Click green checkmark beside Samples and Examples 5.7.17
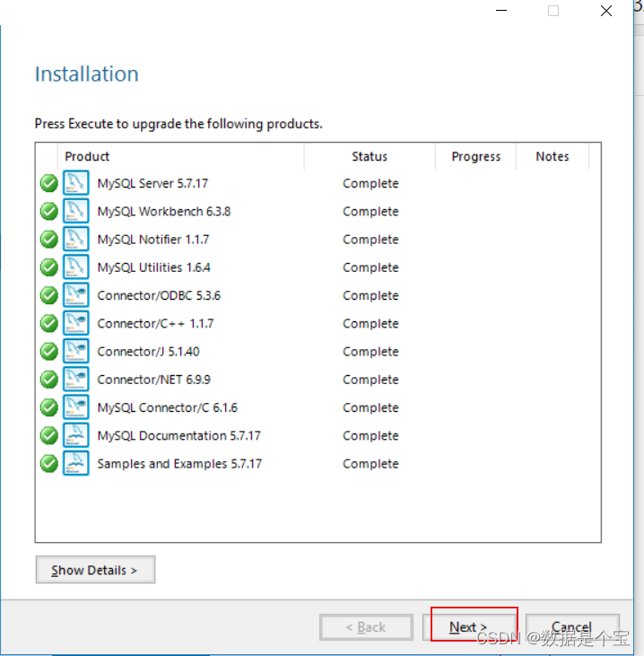Screen dimensions: 644x656 coord(49,464)
